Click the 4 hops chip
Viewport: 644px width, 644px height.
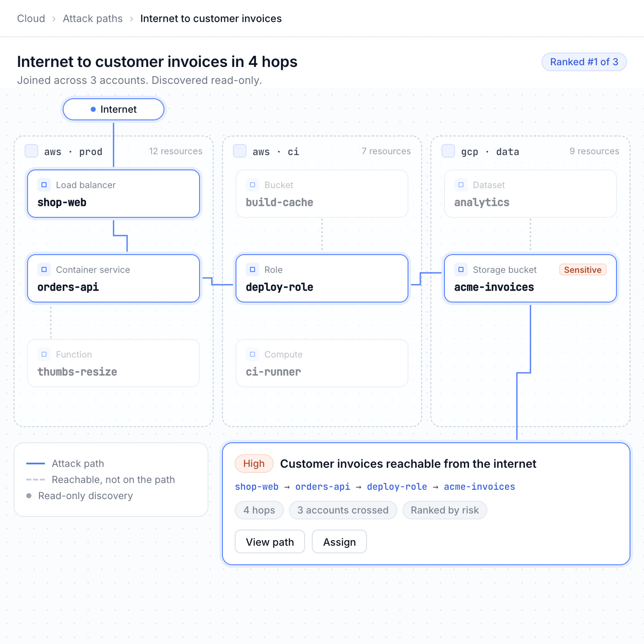coord(259,510)
